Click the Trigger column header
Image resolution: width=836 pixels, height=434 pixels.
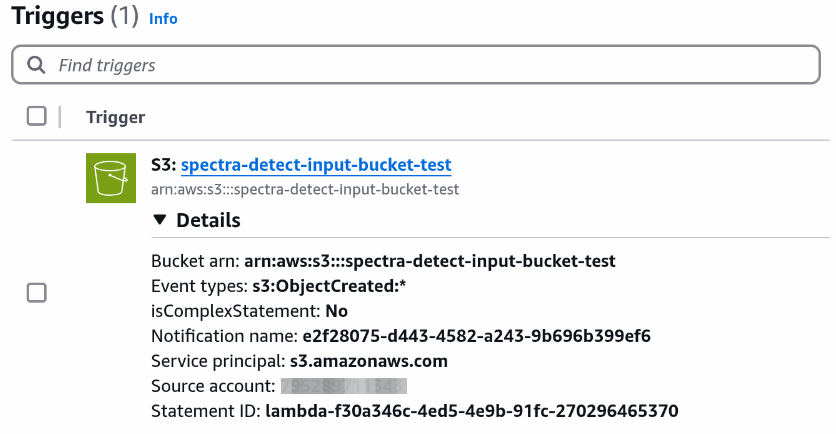(x=116, y=117)
